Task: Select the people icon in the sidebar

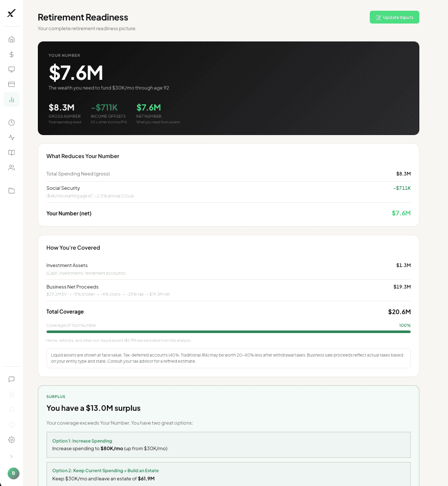Action: pyautogui.click(x=11, y=167)
